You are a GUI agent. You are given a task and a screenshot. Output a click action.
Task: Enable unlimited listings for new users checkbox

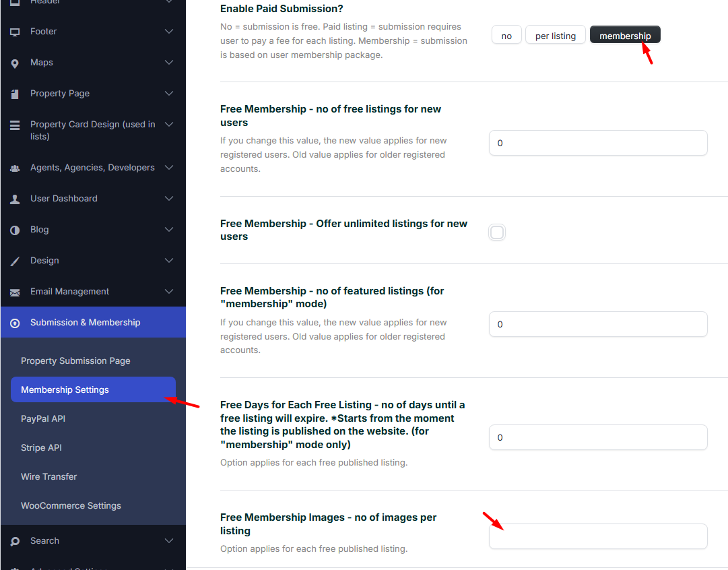click(x=497, y=232)
